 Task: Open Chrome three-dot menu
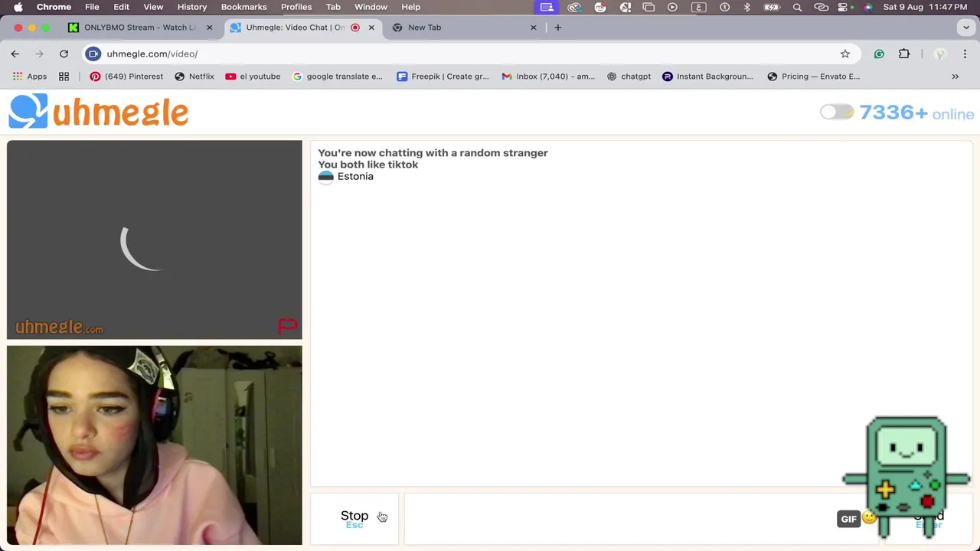coord(965,54)
